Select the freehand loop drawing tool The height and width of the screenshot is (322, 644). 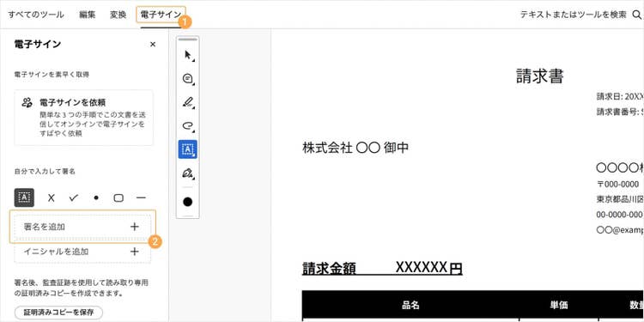pos(188,125)
